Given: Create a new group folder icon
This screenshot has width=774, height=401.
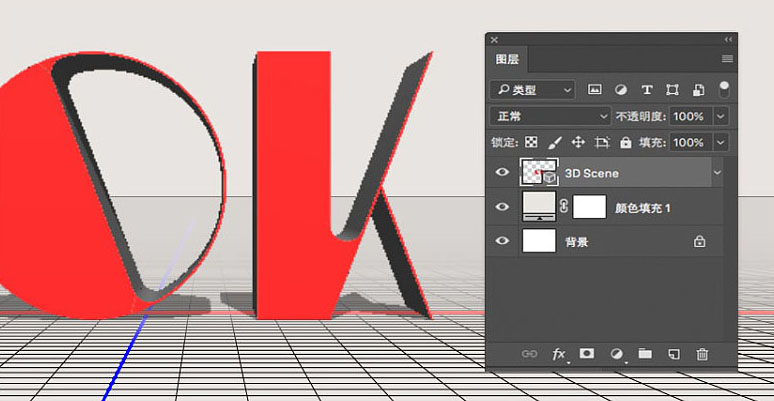Looking at the screenshot, I should 645,354.
